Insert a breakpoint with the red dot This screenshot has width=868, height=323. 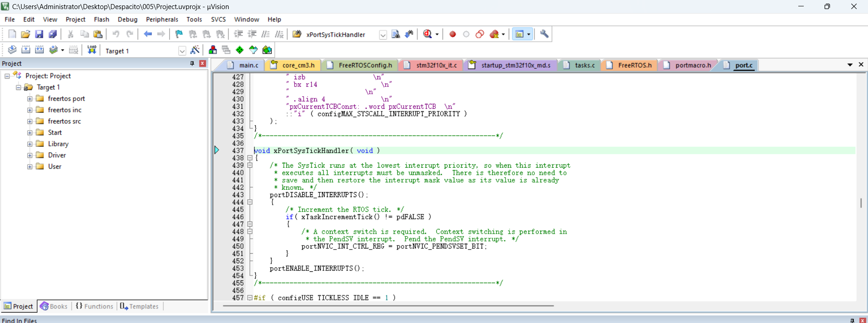pos(453,34)
